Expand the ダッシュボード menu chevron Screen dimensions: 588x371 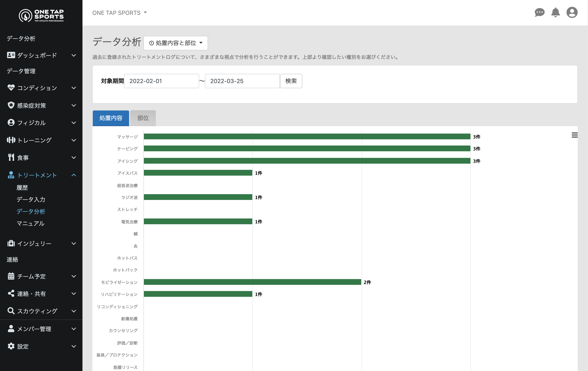pos(74,55)
